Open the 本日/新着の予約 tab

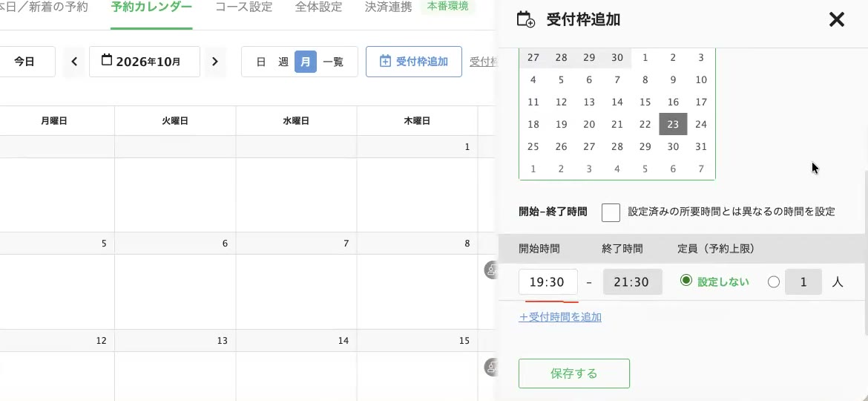click(x=44, y=7)
